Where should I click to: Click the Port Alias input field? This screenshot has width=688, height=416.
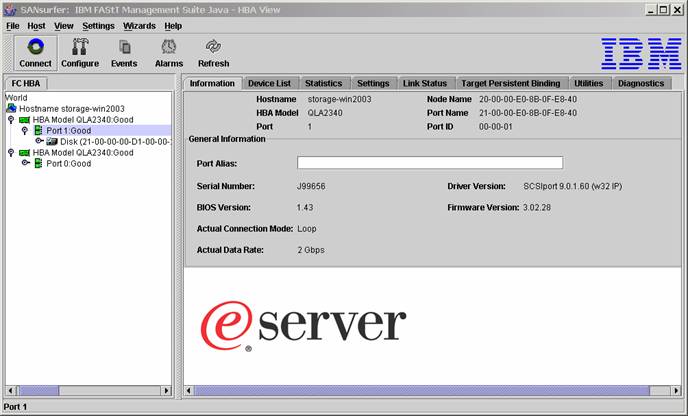point(430,163)
